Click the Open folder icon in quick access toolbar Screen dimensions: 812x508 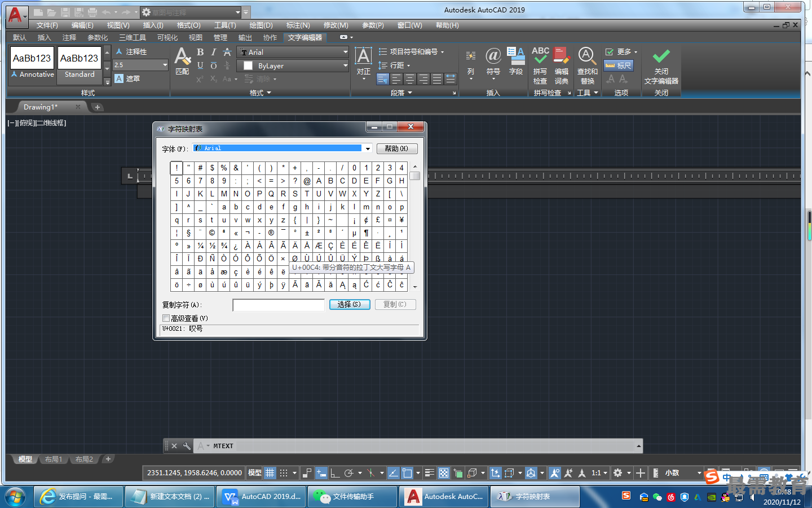pyautogui.click(x=51, y=12)
